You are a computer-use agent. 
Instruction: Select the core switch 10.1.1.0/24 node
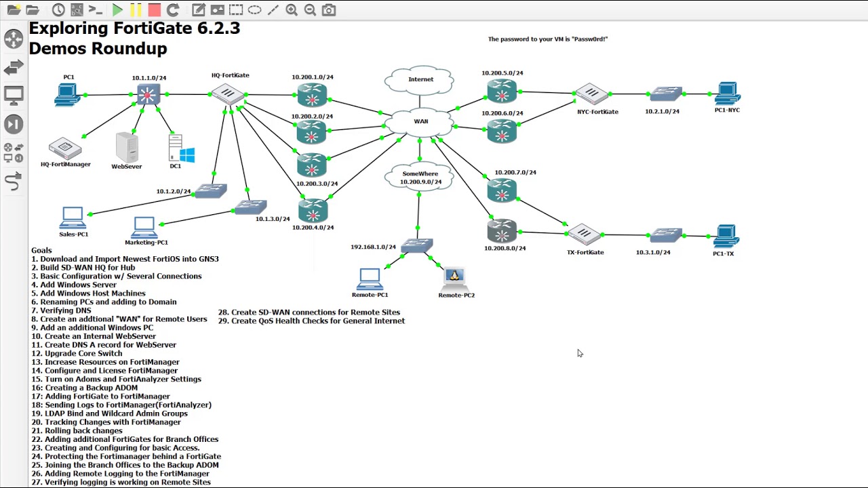[x=149, y=95]
